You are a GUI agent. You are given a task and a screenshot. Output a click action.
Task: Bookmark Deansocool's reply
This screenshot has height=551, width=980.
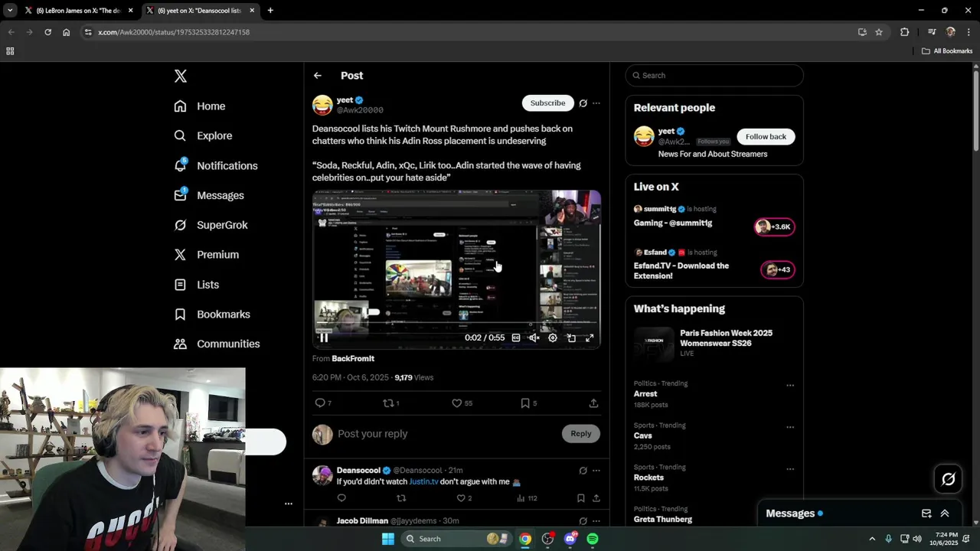580,498
